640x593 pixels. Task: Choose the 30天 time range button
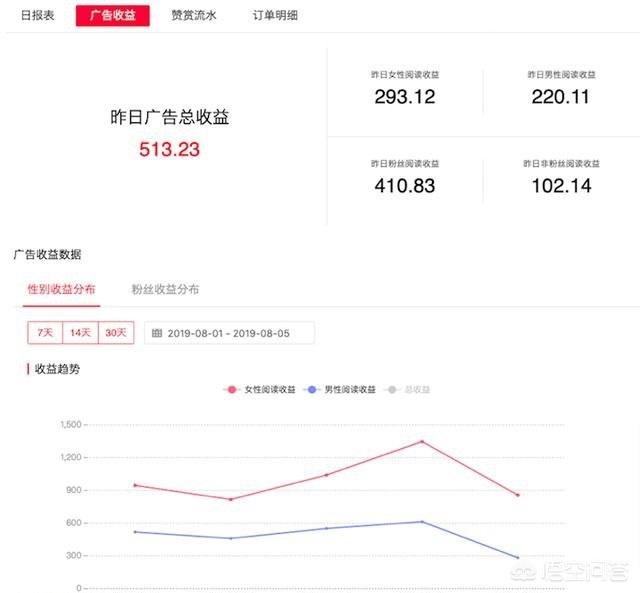(115, 333)
